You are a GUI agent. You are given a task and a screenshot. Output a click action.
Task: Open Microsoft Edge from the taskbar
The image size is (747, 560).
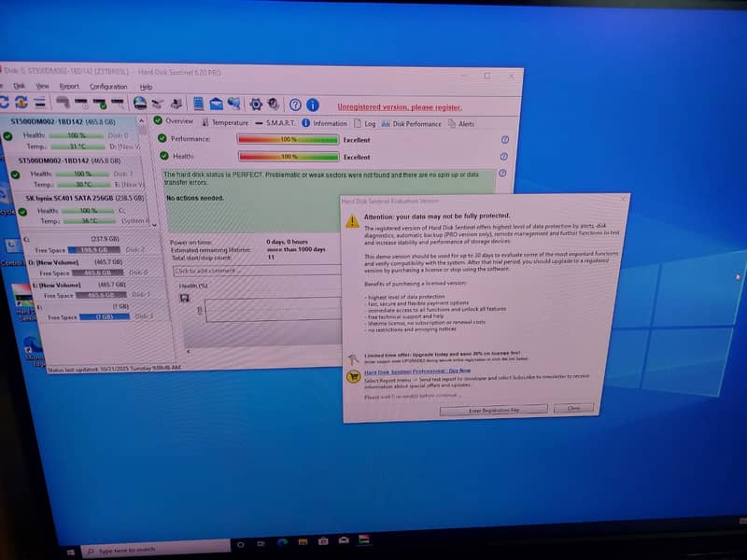click(x=282, y=542)
